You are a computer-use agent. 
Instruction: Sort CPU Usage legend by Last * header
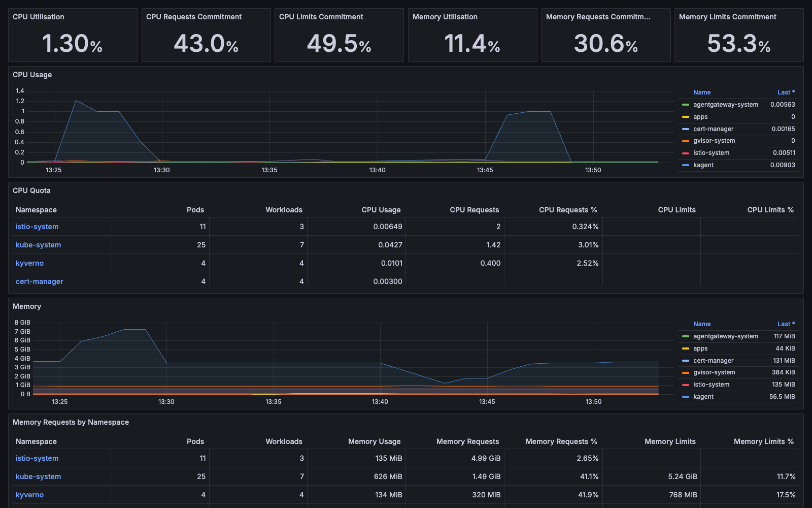[786, 92]
